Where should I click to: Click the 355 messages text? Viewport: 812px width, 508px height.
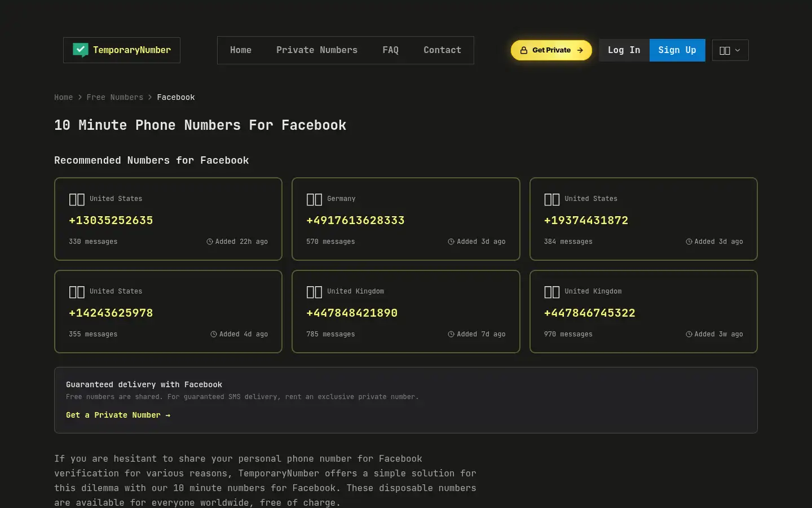point(93,334)
